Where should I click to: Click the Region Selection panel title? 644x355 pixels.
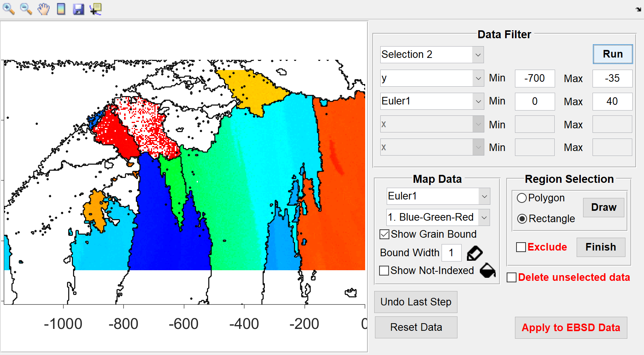point(569,179)
